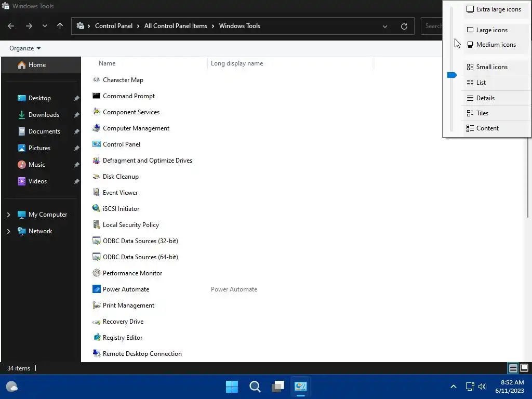The width and height of the screenshot is (532, 399).
Task: Click the iSCSI Initiator icon
Action: (96, 209)
